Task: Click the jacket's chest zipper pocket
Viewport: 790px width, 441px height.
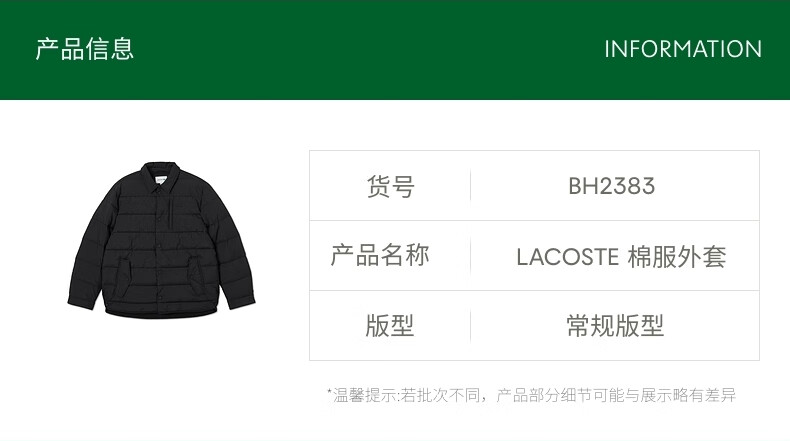Action: tap(172, 214)
